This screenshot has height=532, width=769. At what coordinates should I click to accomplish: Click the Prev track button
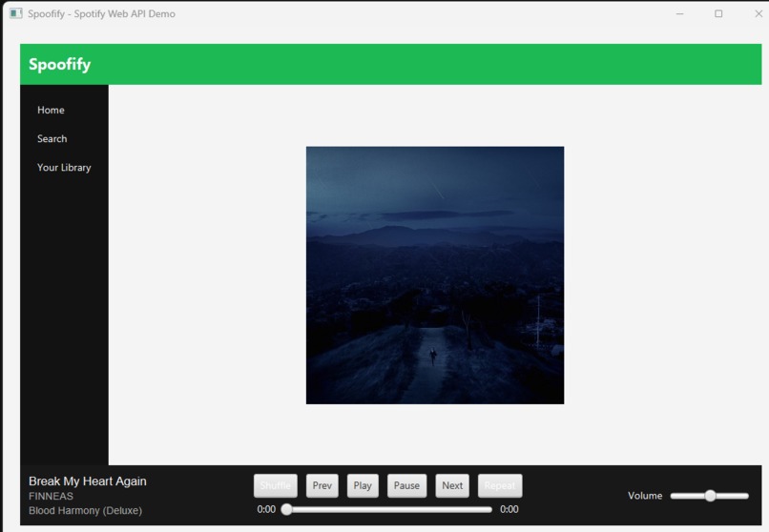pos(322,485)
